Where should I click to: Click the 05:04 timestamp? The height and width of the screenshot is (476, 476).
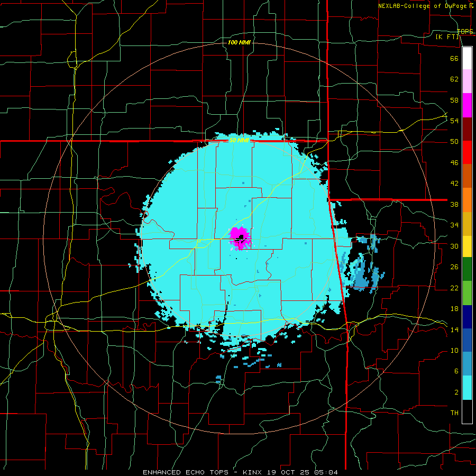click(326, 472)
